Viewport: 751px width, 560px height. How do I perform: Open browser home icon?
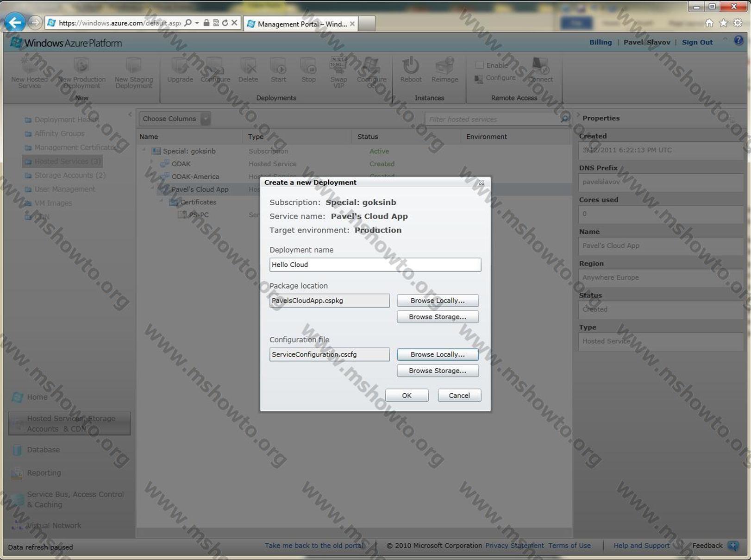click(x=709, y=23)
